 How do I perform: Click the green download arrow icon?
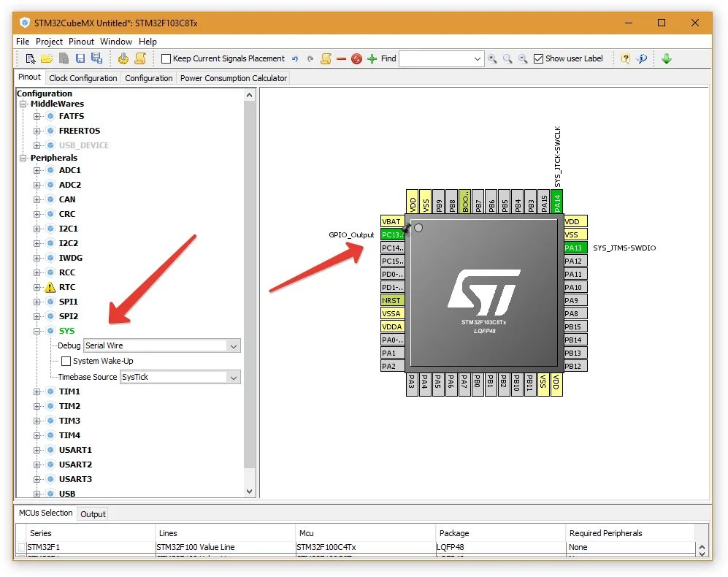pos(667,58)
